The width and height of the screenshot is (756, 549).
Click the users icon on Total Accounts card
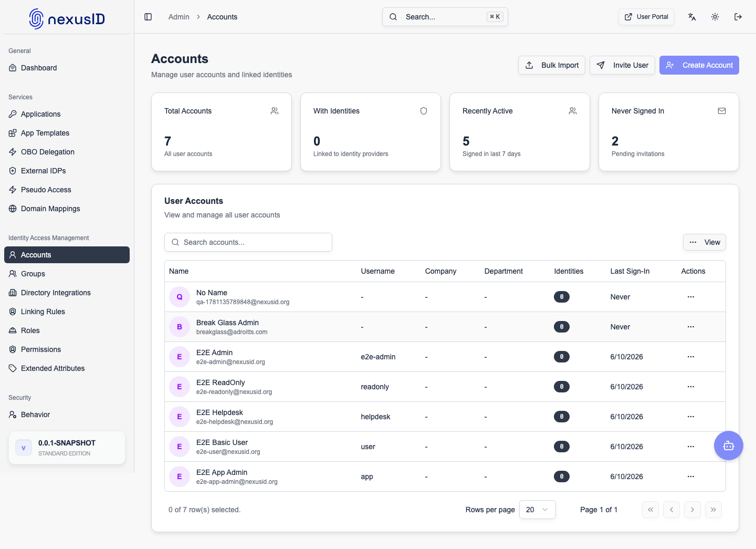click(275, 111)
